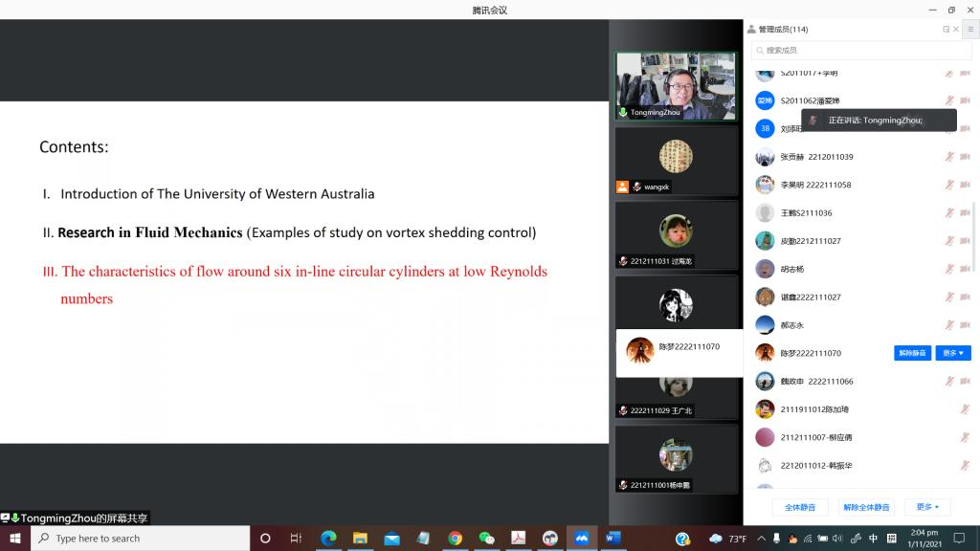Screen dimensions: 980x551
Task: Toggle microphone mute for 张贵赫 2212011039
Action: coord(949,157)
